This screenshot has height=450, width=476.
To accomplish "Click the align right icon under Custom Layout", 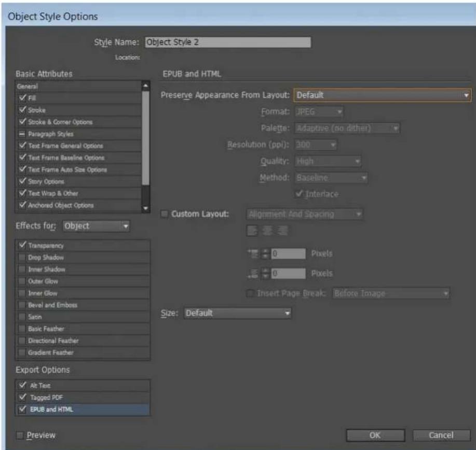I will point(282,231).
